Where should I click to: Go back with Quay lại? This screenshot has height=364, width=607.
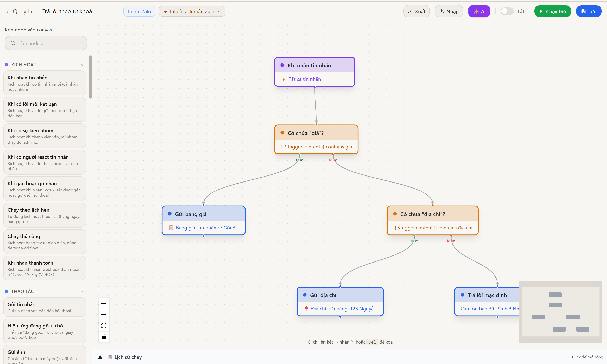point(20,11)
